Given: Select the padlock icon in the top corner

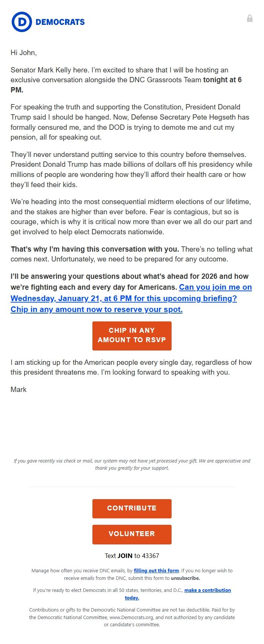Looking at the screenshot, I should (x=250, y=18).
